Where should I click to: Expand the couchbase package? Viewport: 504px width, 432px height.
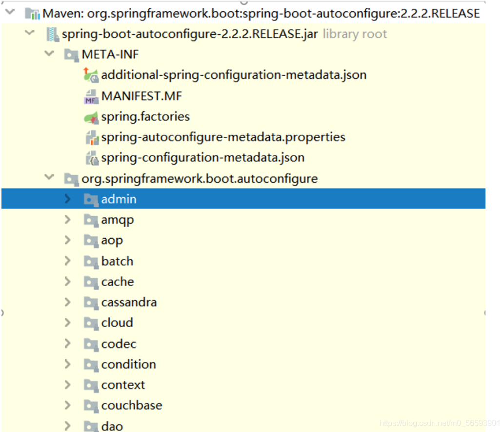coord(67,405)
